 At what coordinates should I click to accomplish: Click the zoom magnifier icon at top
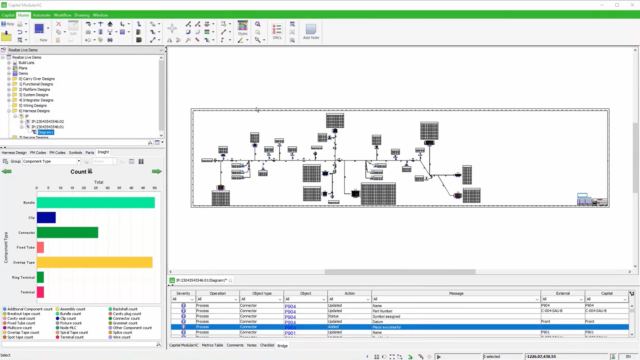tap(258, 24)
